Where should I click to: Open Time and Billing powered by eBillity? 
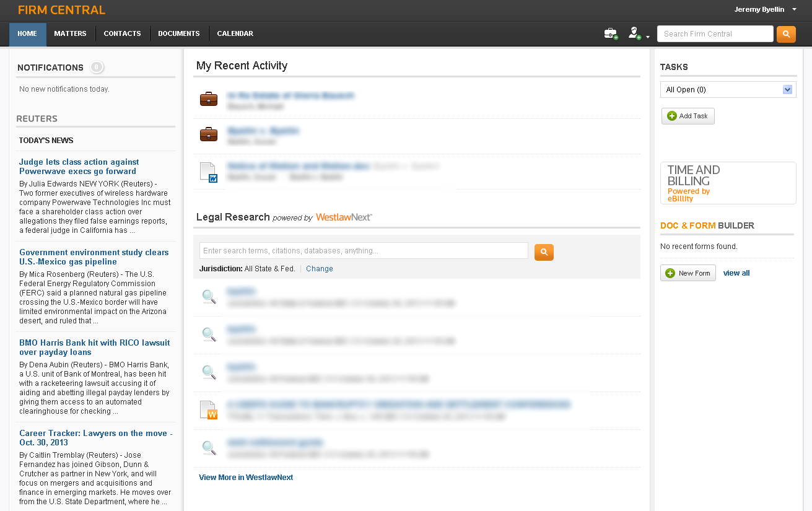pos(728,183)
